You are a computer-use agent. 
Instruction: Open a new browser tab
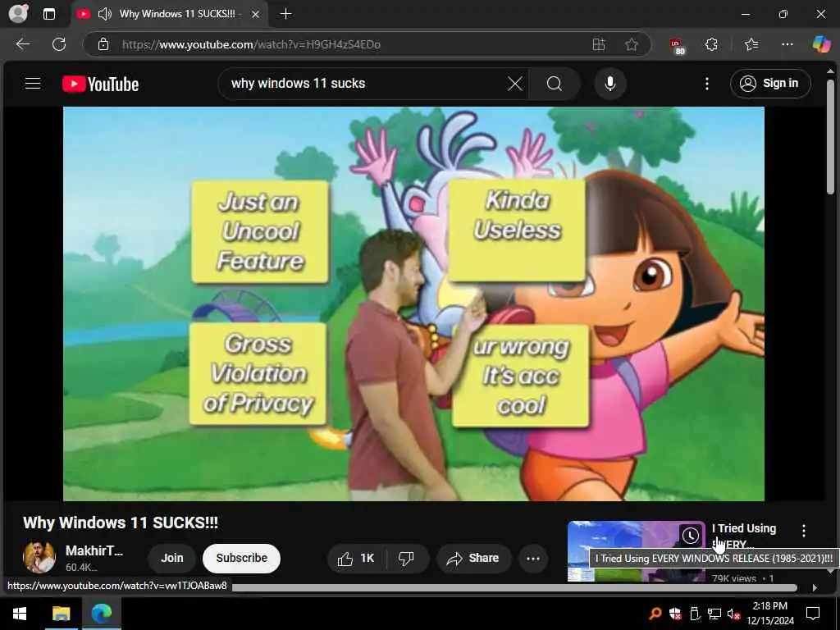286,14
